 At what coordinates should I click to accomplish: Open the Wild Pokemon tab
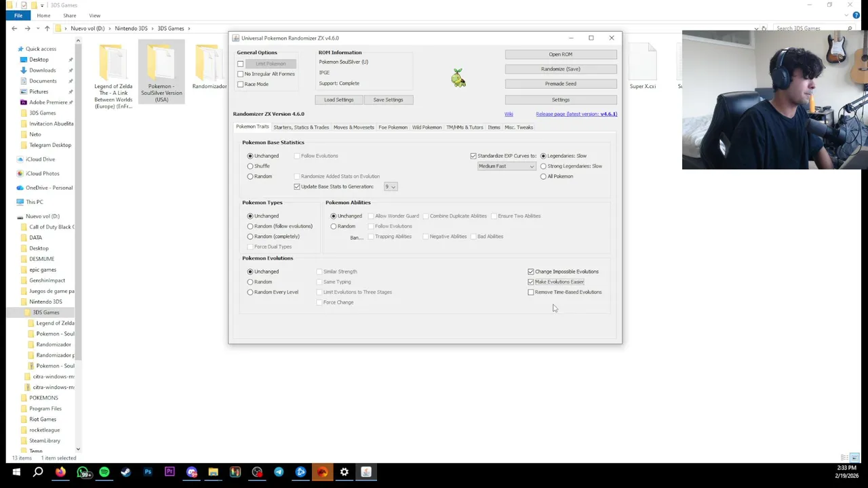point(427,127)
